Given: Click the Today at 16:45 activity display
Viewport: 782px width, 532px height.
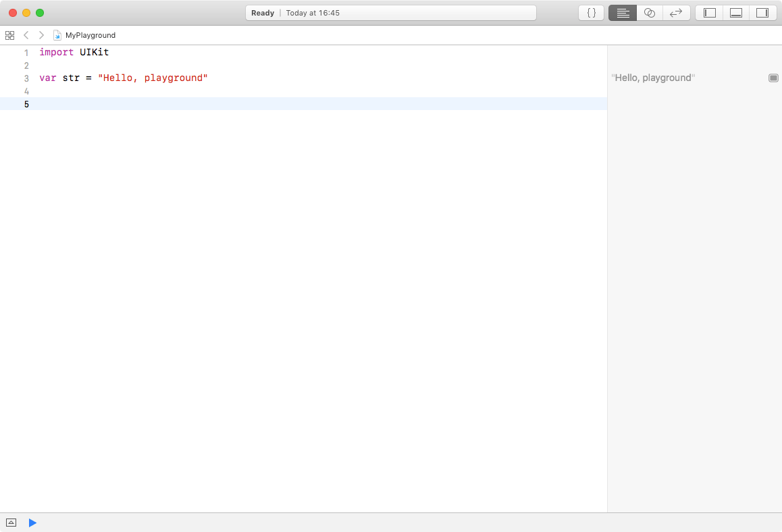Looking at the screenshot, I should click(312, 12).
